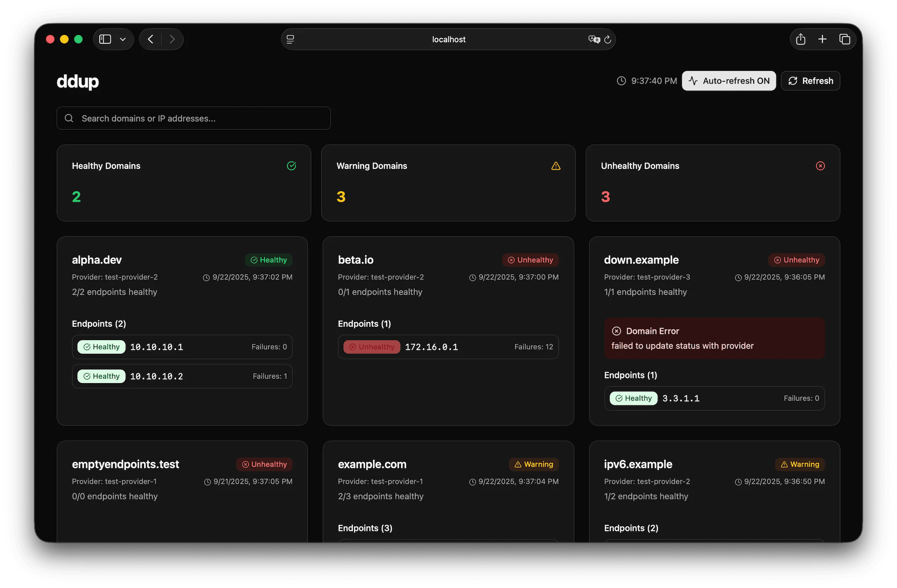Click the Unhealthy badge on emptyendpoints.test
The image size is (897, 588).
[264, 464]
